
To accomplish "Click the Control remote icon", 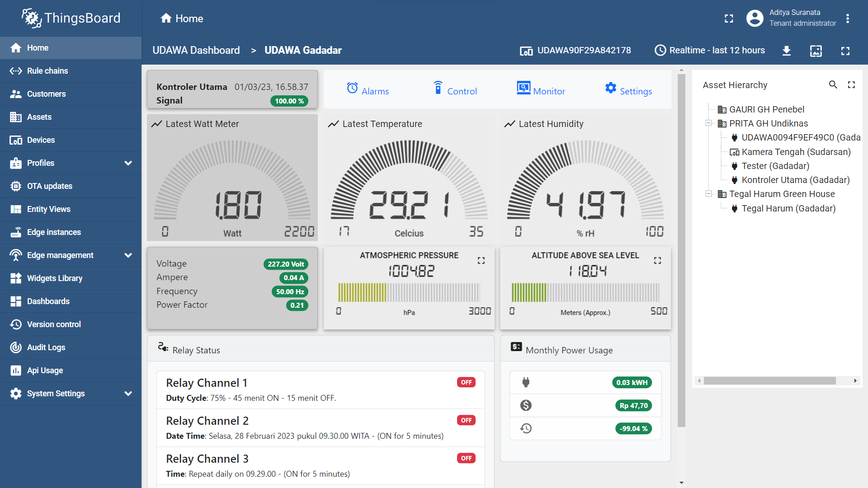I will point(438,88).
